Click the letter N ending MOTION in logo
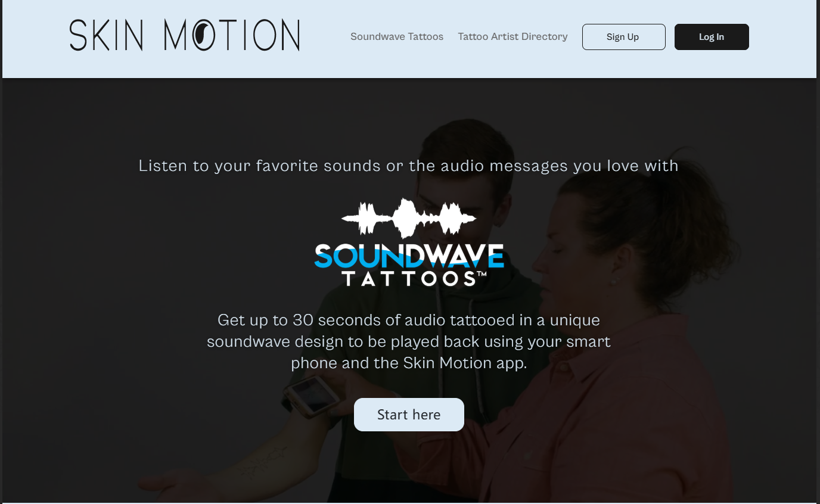This screenshot has height=504, width=820. tap(288, 35)
